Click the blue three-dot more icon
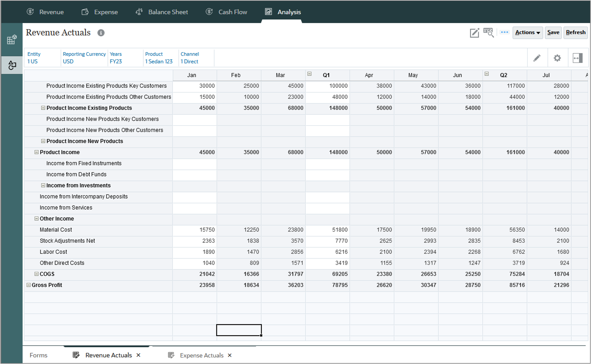 (504, 32)
